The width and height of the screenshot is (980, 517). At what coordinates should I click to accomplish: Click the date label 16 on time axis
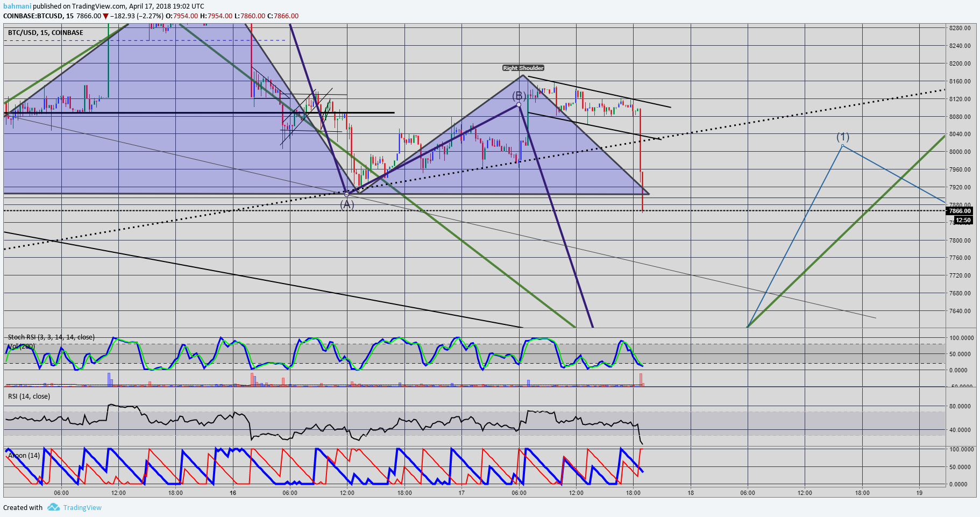click(x=233, y=493)
